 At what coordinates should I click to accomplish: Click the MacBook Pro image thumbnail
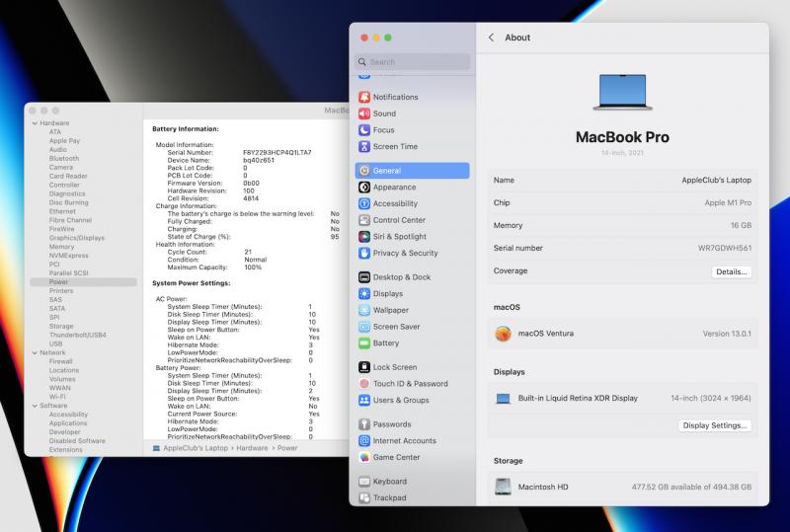click(x=623, y=92)
